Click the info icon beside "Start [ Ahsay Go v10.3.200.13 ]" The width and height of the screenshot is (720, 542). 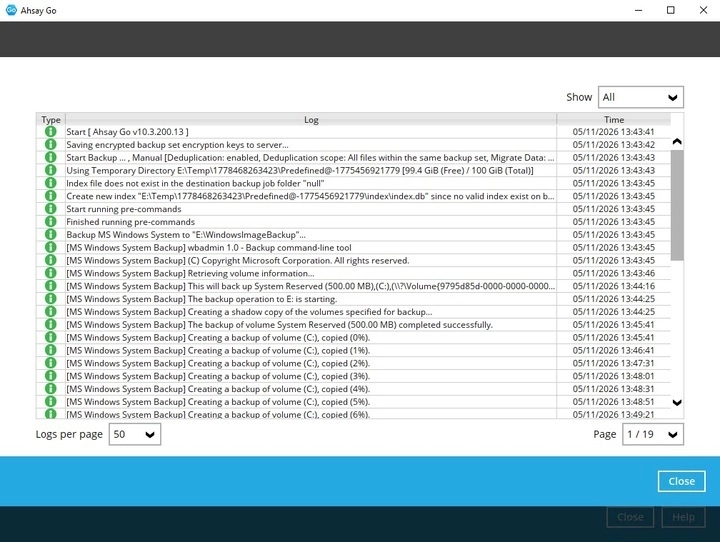click(51, 132)
